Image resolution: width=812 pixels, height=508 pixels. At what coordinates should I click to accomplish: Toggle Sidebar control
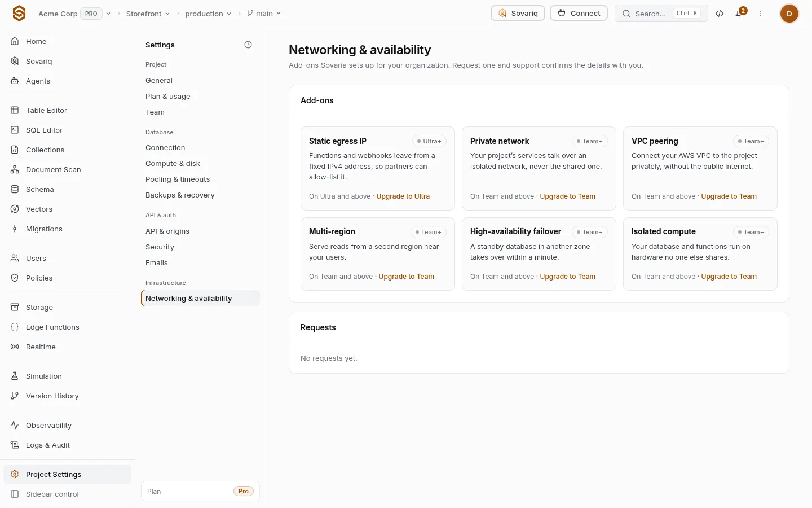68,494
